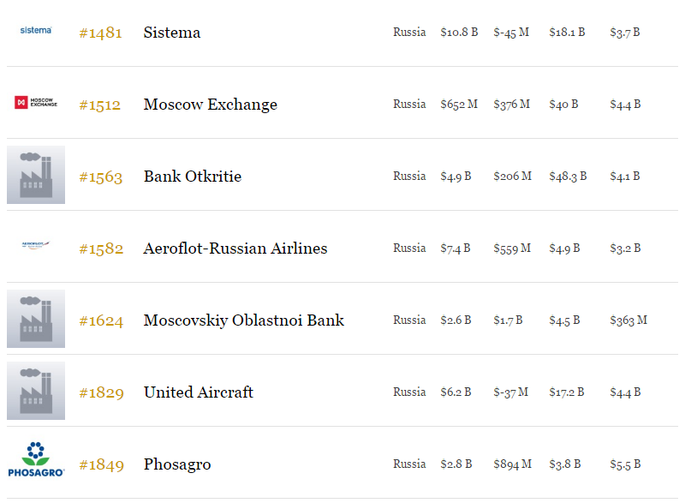Click rank #1563 for Bank Otkritie
The width and height of the screenshot is (697, 503).
pos(101,177)
